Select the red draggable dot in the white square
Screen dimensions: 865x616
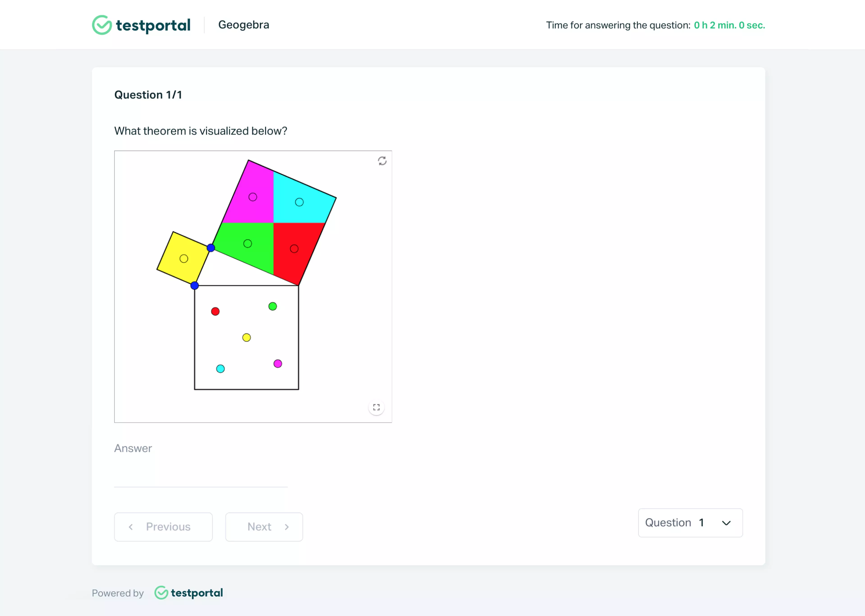click(216, 311)
